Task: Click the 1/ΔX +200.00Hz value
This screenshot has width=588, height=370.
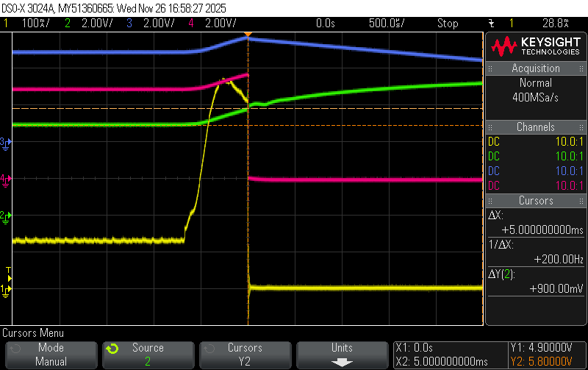Action: tap(559, 259)
